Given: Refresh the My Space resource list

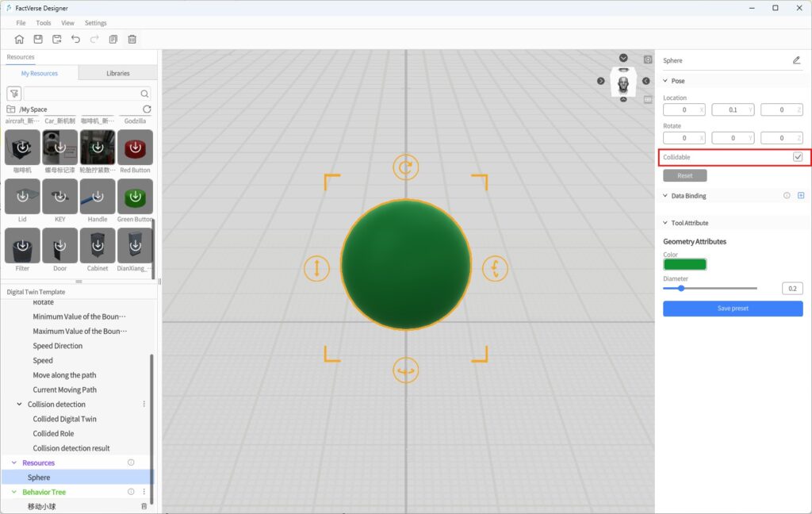Looking at the screenshot, I should [147, 109].
